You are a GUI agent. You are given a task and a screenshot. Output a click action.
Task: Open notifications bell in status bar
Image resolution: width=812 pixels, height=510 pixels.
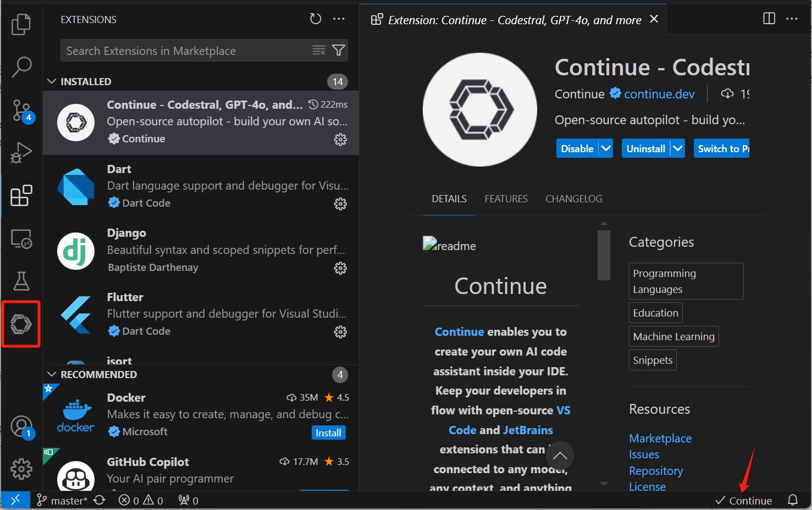pyautogui.click(x=793, y=500)
